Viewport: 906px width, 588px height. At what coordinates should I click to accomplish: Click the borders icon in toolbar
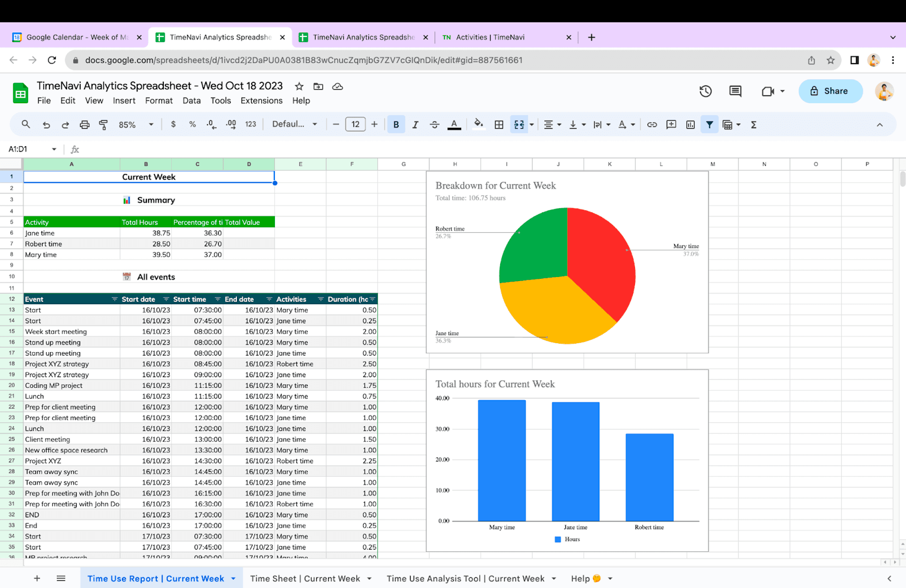point(498,125)
